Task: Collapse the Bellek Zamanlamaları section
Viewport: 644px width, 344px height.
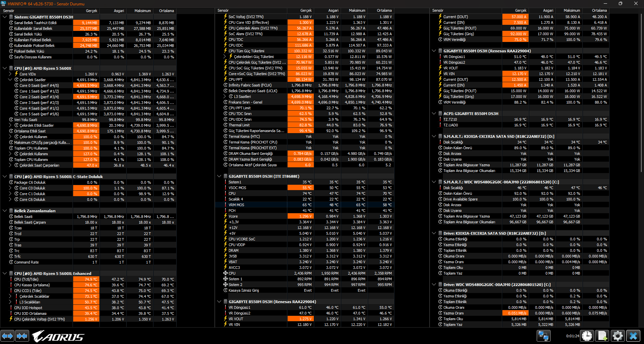Action: tap(5, 211)
